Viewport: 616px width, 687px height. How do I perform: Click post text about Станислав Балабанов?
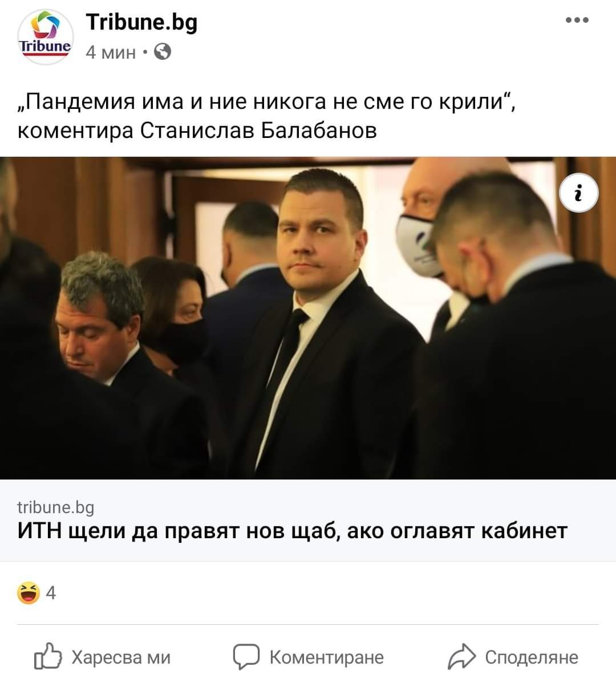coord(197,131)
